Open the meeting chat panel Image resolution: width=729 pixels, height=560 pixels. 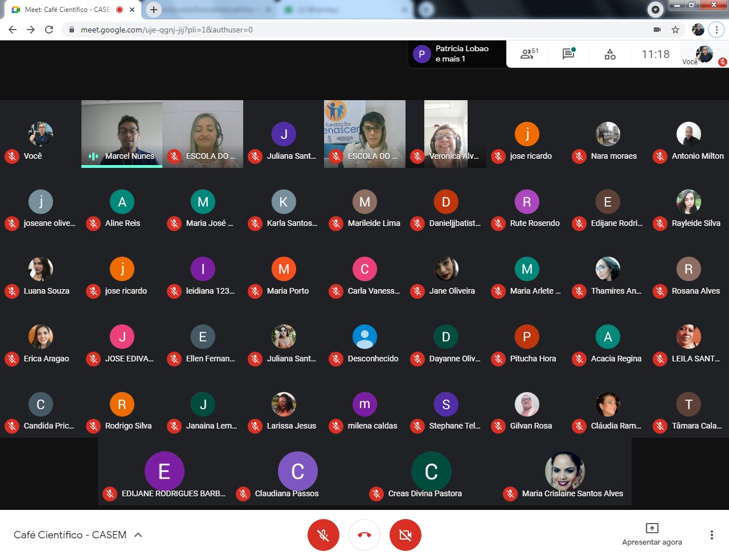click(568, 54)
